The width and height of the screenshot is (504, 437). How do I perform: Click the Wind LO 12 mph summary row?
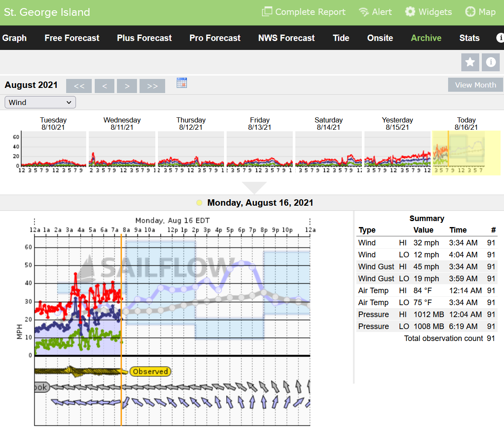426,255
